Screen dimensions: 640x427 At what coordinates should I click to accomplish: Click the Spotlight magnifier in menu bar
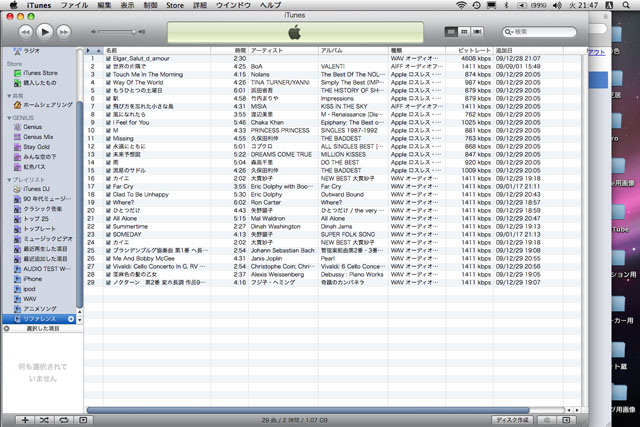coord(626,5)
